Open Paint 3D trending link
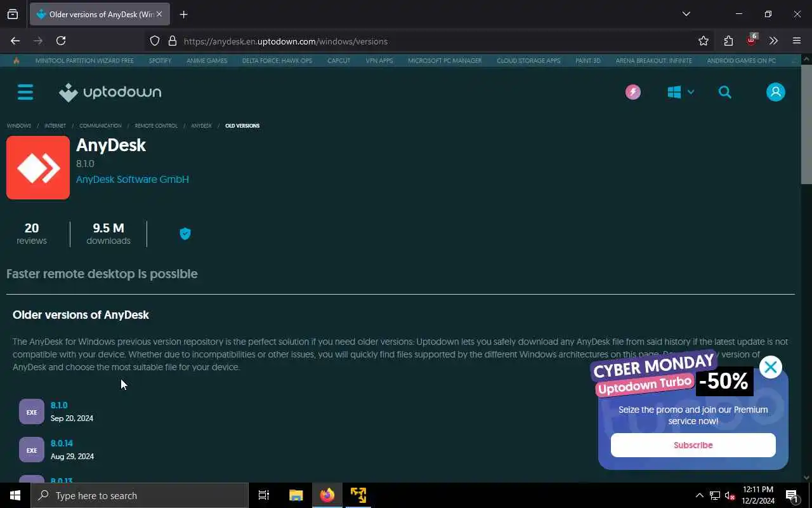 pyautogui.click(x=588, y=61)
